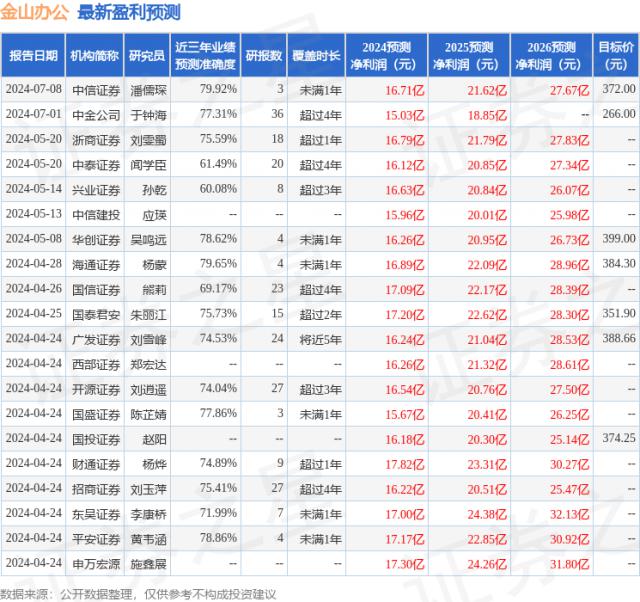Click analyst name 潘儒琛
640x602 pixels.
148,90
